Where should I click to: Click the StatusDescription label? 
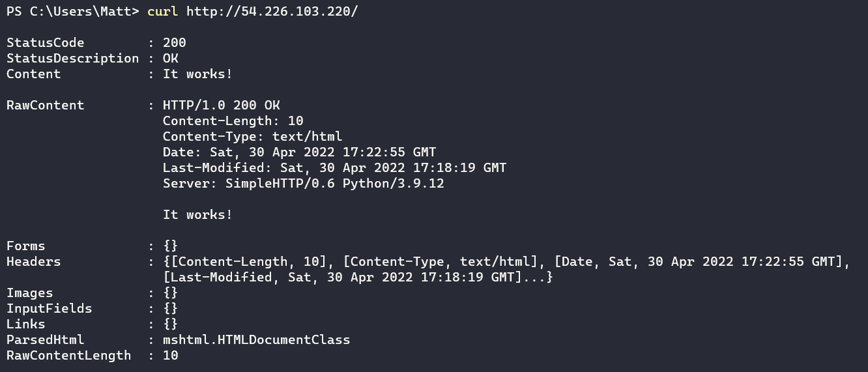[x=72, y=59]
